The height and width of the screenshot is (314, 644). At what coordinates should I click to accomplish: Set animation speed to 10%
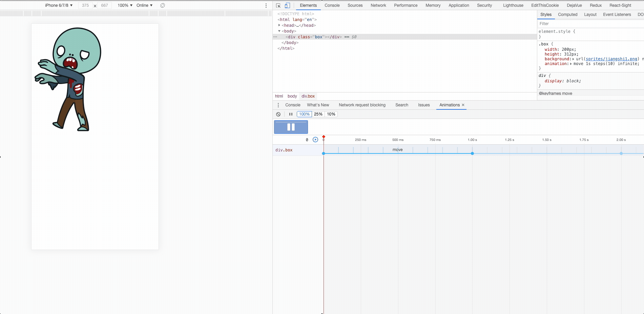331,114
